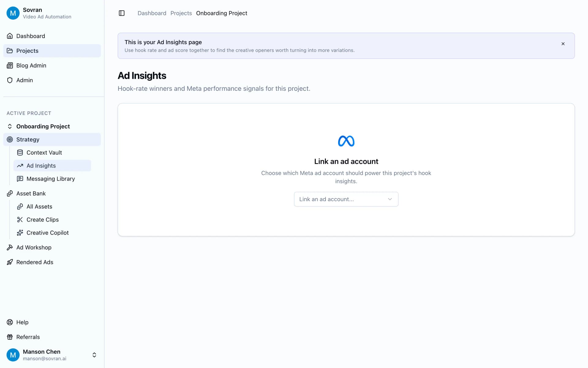Click the Onboarding Project name in sidebar
This screenshot has width=588, height=368.
(x=43, y=126)
